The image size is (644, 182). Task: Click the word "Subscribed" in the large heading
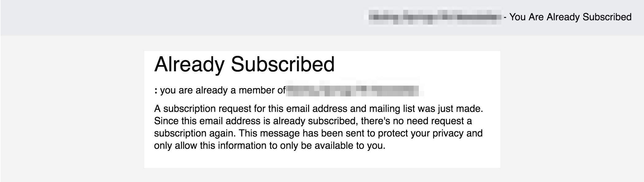click(x=283, y=65)
